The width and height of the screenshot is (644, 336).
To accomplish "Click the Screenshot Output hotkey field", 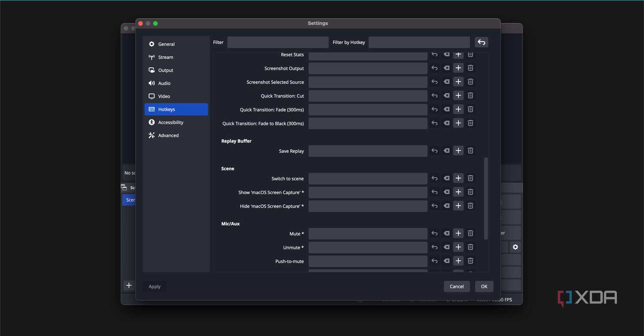I will [x=368, y=68].
